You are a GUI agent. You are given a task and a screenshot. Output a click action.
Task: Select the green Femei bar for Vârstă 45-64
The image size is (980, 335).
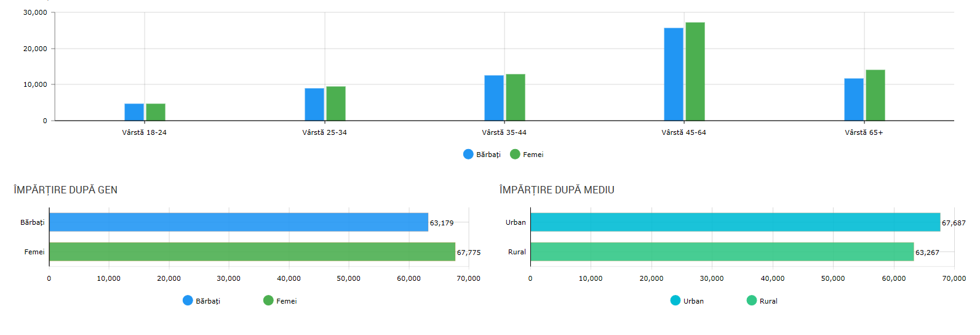[x=695, y=71]
